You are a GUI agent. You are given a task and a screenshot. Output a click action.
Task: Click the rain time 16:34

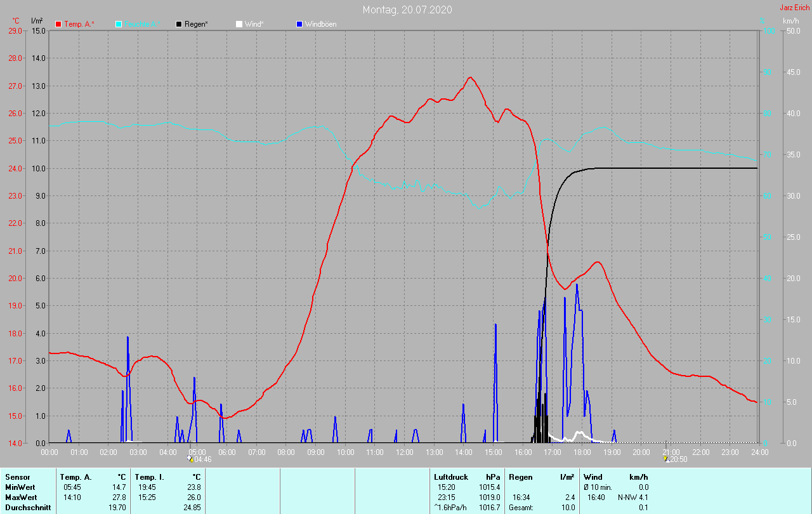521,497
